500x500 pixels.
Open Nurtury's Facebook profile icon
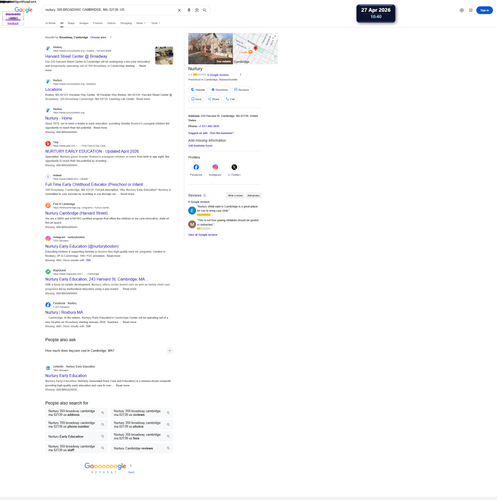[196, 167]
